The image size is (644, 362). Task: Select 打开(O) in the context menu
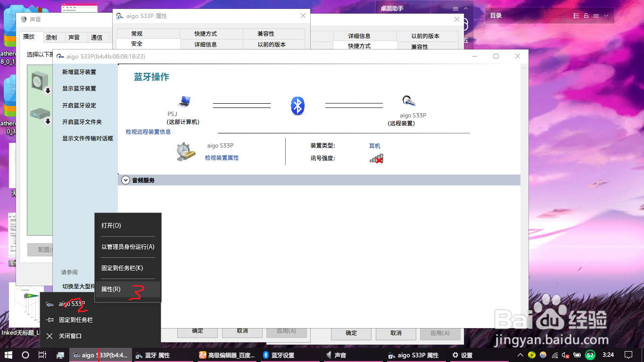pyautogui.click(x=128, y=226)
